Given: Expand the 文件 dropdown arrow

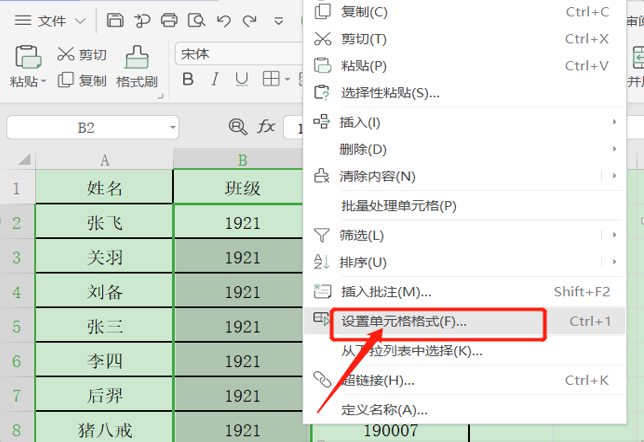Looking at the screenshot, I should pyautogui.click(x=80, y=21).
